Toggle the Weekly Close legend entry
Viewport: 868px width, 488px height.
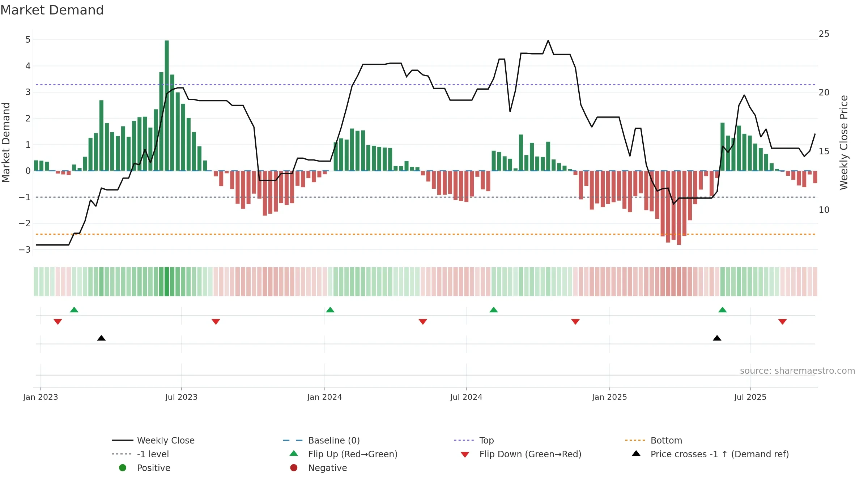[153, 440]
